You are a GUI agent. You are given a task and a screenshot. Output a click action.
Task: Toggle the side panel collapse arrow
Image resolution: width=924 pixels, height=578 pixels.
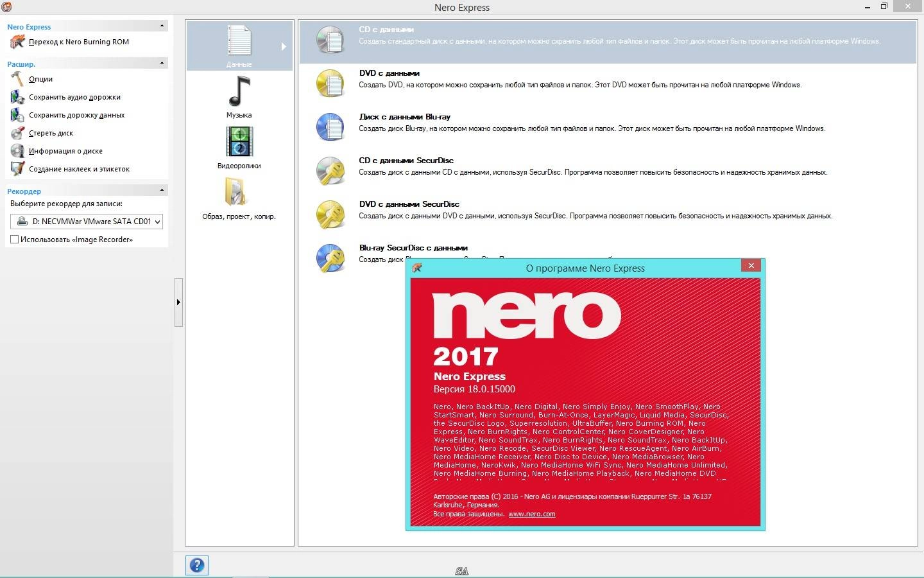[x=178, y=302]
